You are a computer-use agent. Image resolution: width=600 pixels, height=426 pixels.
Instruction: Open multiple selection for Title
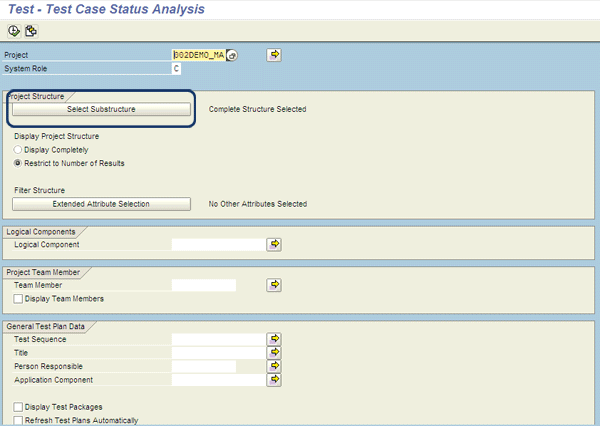click(x=274, y=353)
